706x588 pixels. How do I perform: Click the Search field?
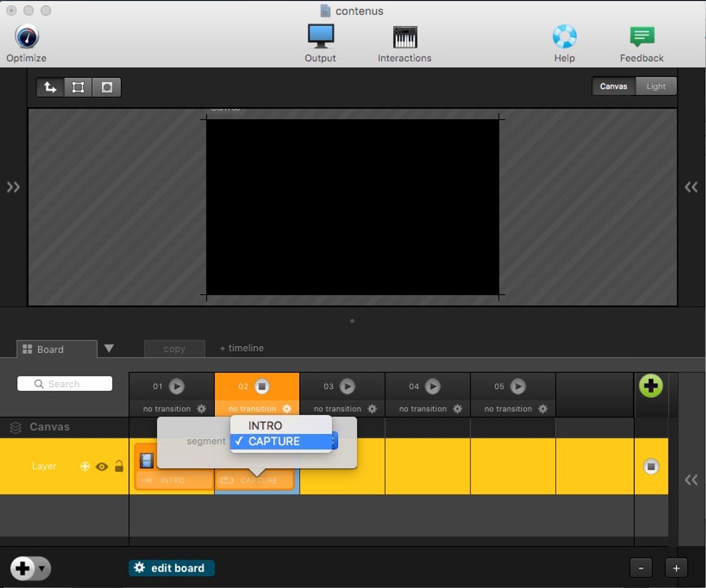point(65,384)
